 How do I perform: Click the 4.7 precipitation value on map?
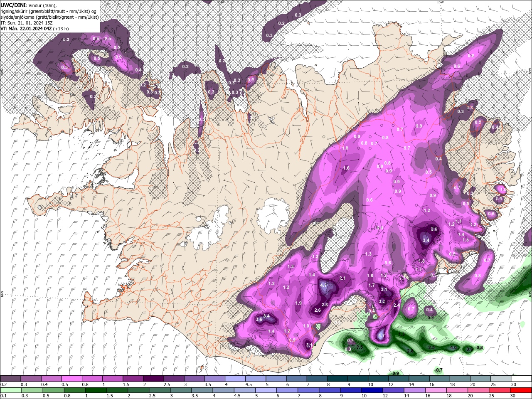(x=382, y=336)
